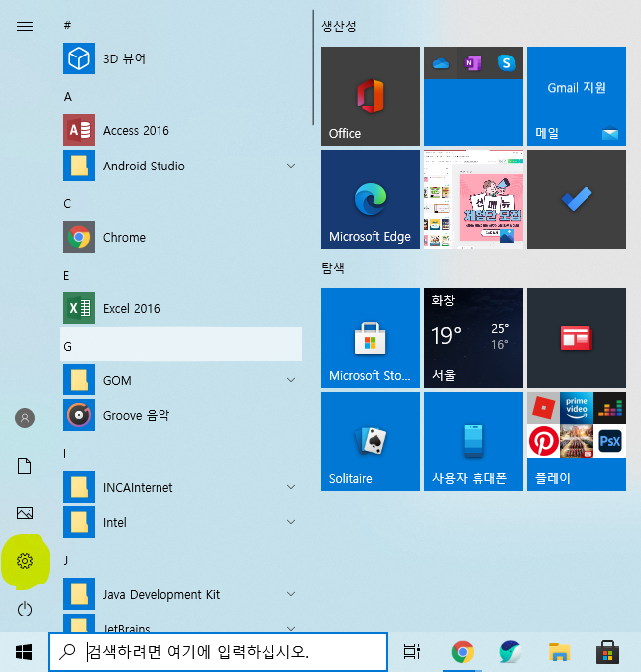Expand Intel folder chevron

pyautogui.click(x=291, y=522)
